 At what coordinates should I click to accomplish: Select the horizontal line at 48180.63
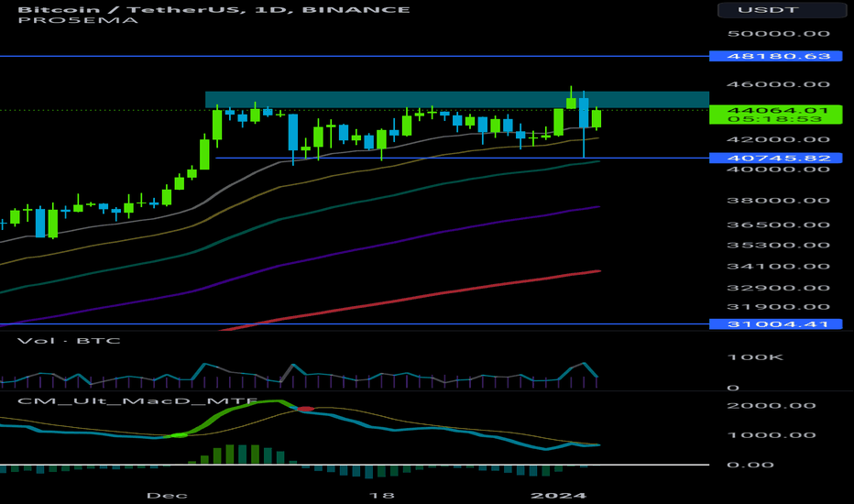[x=354, y=56]
